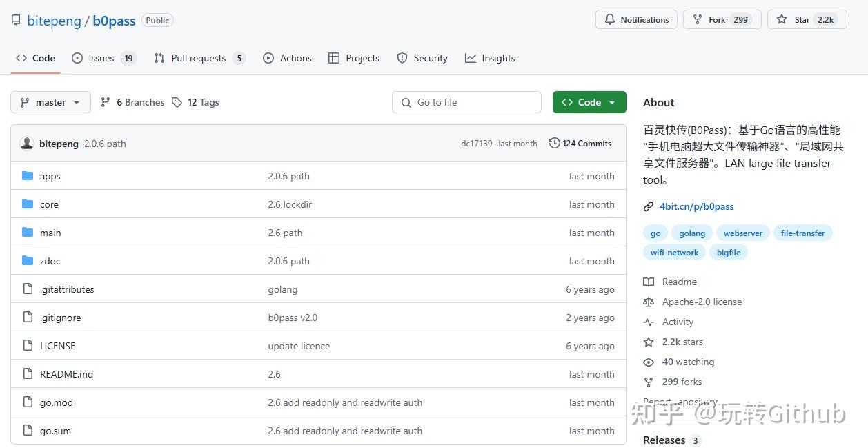Click the star count 2.2k badge
Viewport: 868px width, 448px height.
point(825,20)
